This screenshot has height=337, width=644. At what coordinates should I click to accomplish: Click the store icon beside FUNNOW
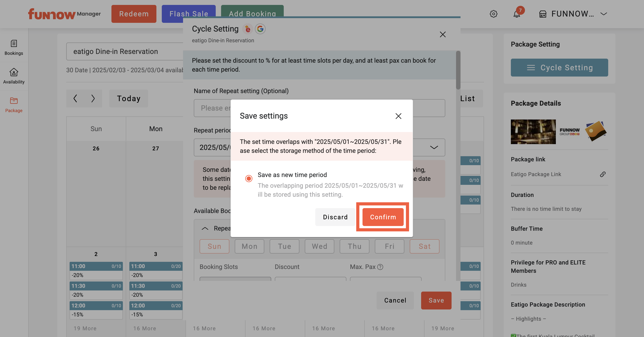tap(543, 14)
